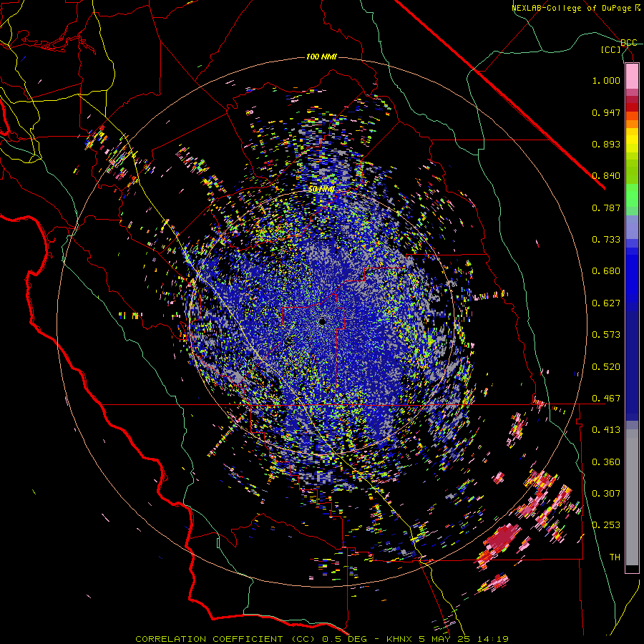Pick the pink swatch beside 1.000
The image size is (644, 644).
632,76
